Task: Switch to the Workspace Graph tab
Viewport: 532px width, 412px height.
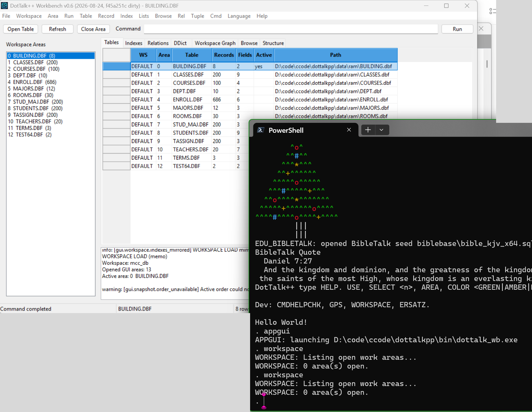Action: click(x=215, y=43)
